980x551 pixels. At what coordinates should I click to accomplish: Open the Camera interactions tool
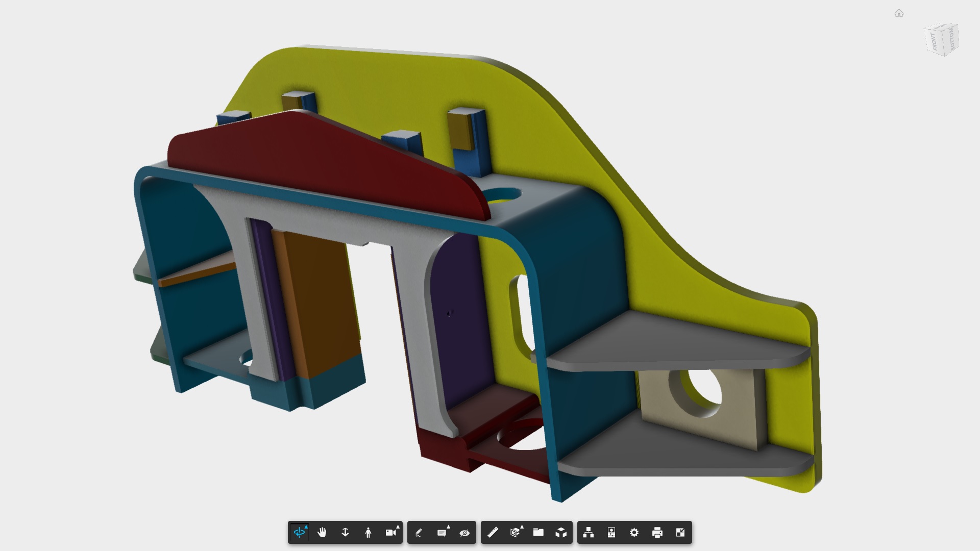pyautogui.click(x=391, y=533)
